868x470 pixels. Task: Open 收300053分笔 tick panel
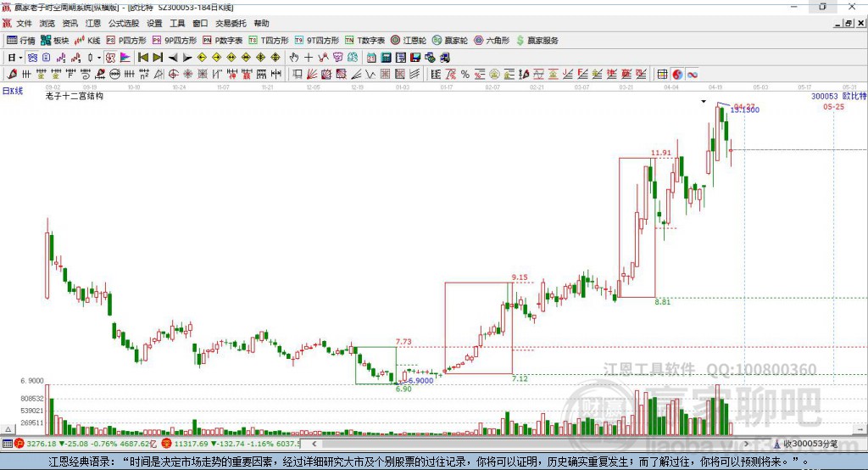pos(805,444)
